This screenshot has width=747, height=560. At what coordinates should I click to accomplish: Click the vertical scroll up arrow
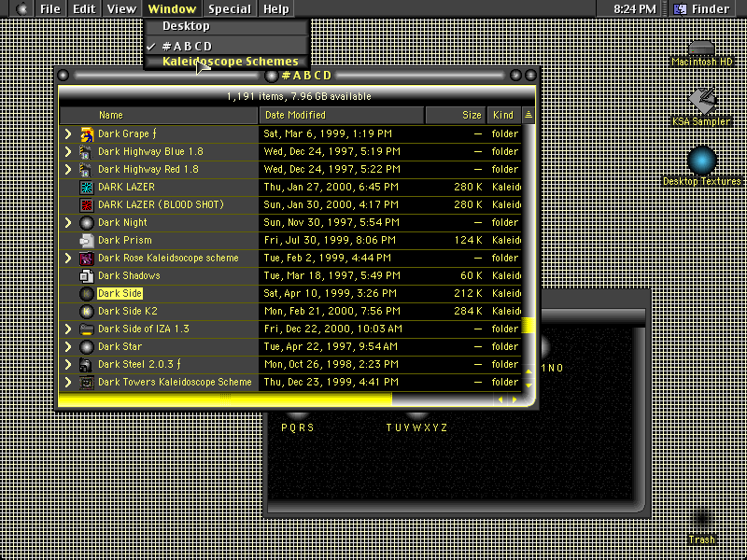tap(529, 371)
